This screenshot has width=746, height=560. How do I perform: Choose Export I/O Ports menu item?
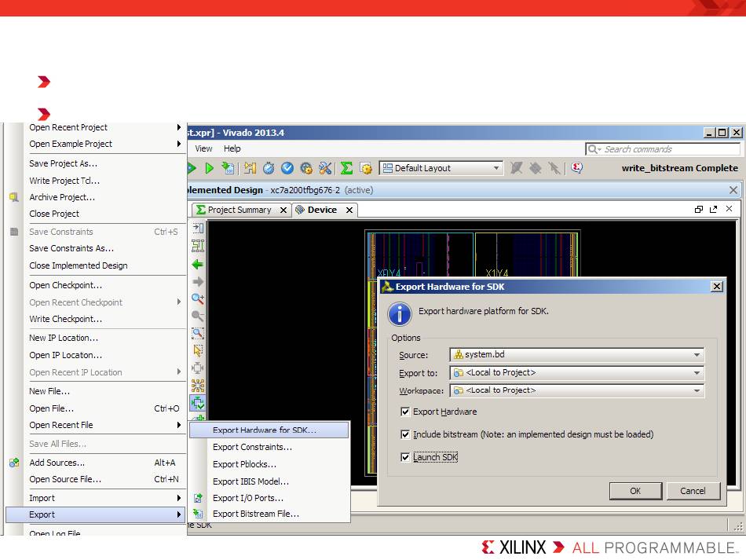(x=269, y=498)
